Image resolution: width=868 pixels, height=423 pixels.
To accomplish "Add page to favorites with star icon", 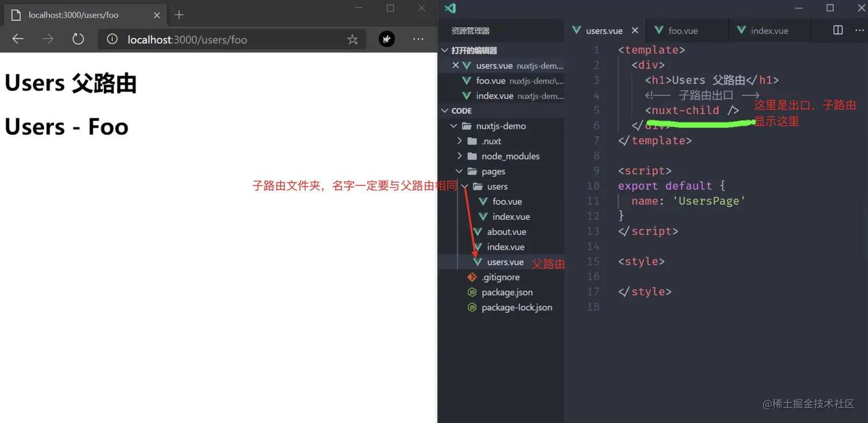I will tap(352, 40).
